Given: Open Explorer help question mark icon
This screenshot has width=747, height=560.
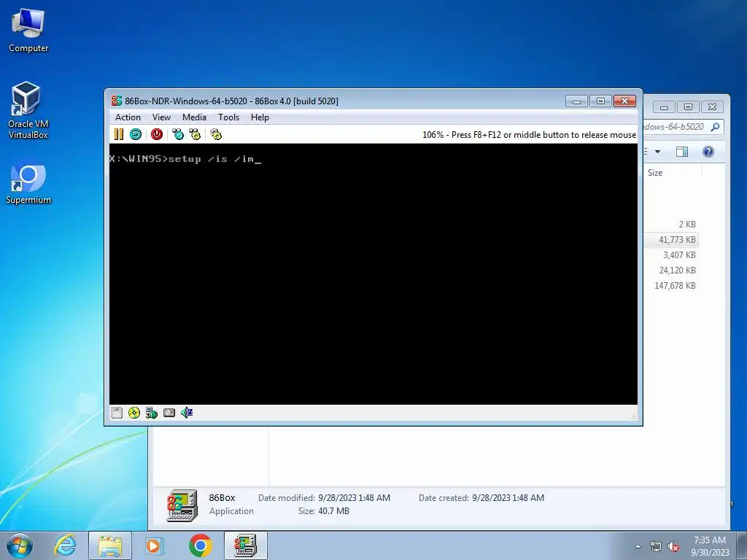Looking at the screenshot, I should click(x=708, y=152).
